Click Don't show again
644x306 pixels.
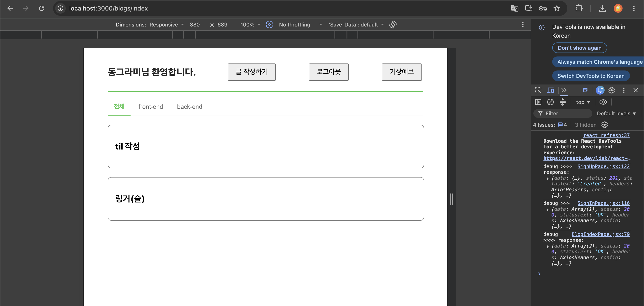pos(579,48)
